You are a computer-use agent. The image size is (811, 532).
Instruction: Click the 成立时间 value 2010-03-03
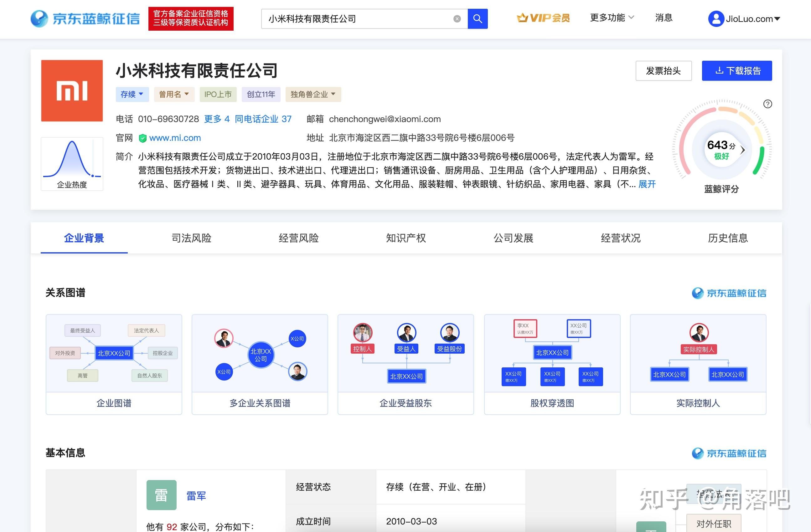coord(411,521)
